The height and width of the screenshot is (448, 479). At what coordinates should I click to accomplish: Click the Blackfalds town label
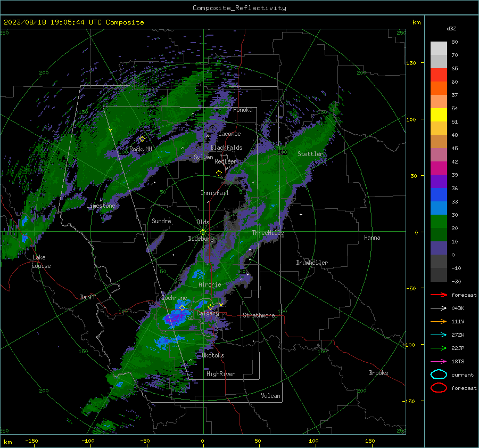tap(226, 148)
